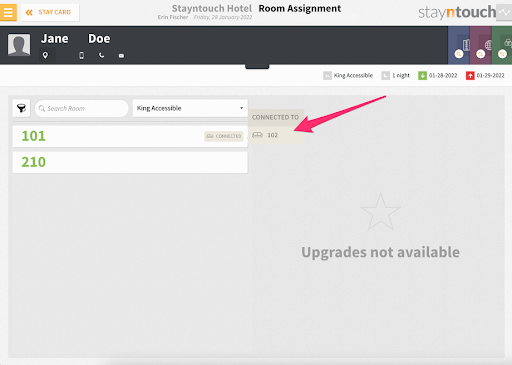Open the green group card tab

(x=502, y=45)
